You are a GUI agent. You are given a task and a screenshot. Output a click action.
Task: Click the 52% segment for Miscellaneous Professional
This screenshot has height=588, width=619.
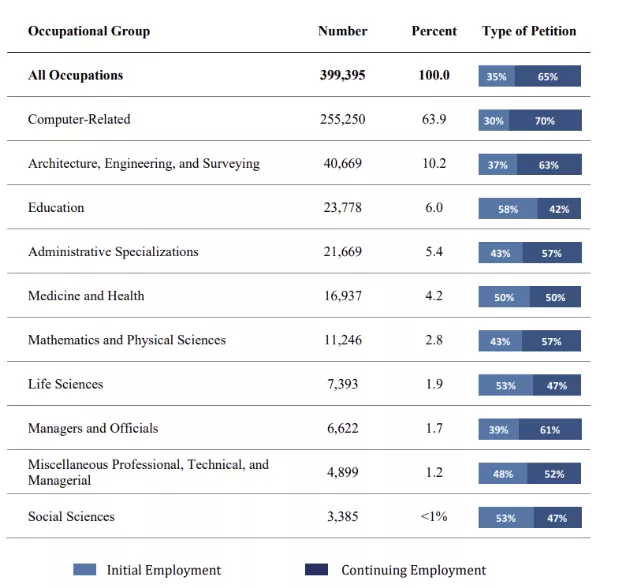point(554,473)
